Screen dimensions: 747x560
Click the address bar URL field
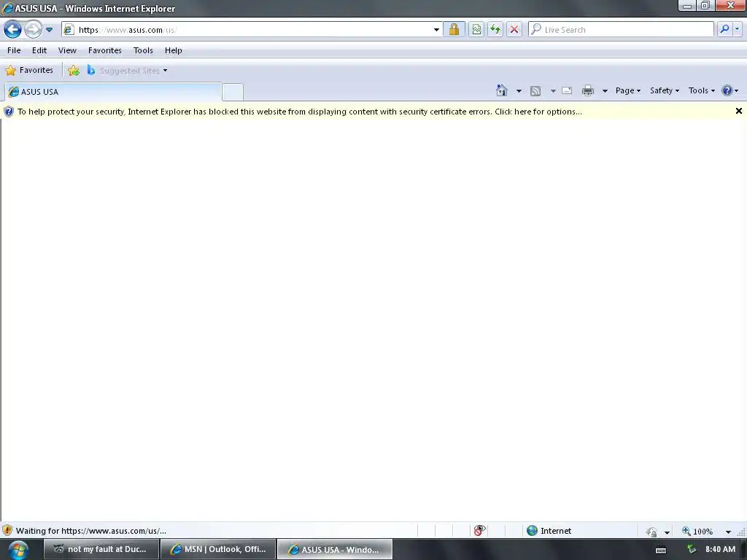click(x=247, y=29)
